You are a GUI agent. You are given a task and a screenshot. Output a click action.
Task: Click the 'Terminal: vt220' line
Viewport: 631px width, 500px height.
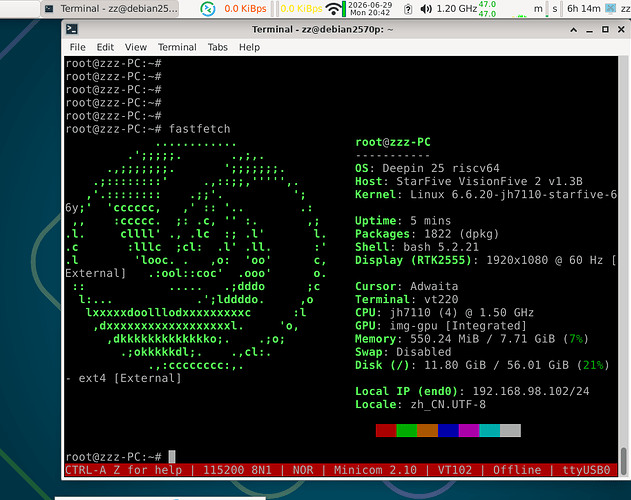406,300
